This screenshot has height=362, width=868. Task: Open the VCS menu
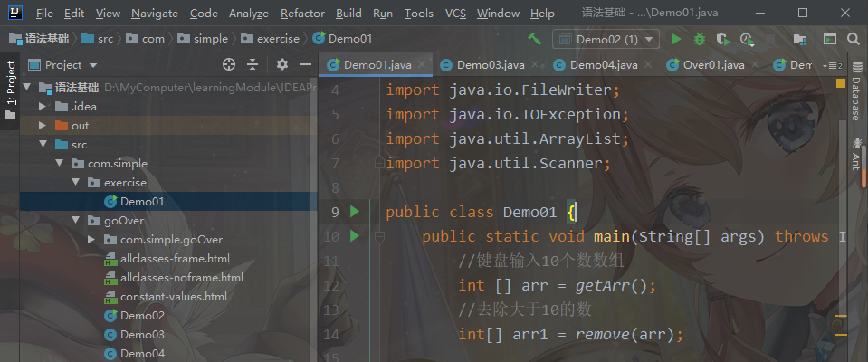455,14
